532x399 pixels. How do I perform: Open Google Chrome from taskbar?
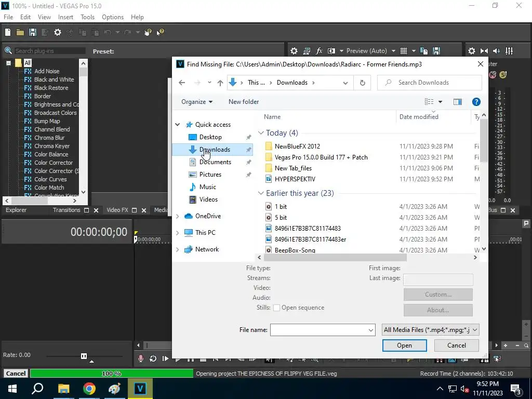(x=89, y=389)
